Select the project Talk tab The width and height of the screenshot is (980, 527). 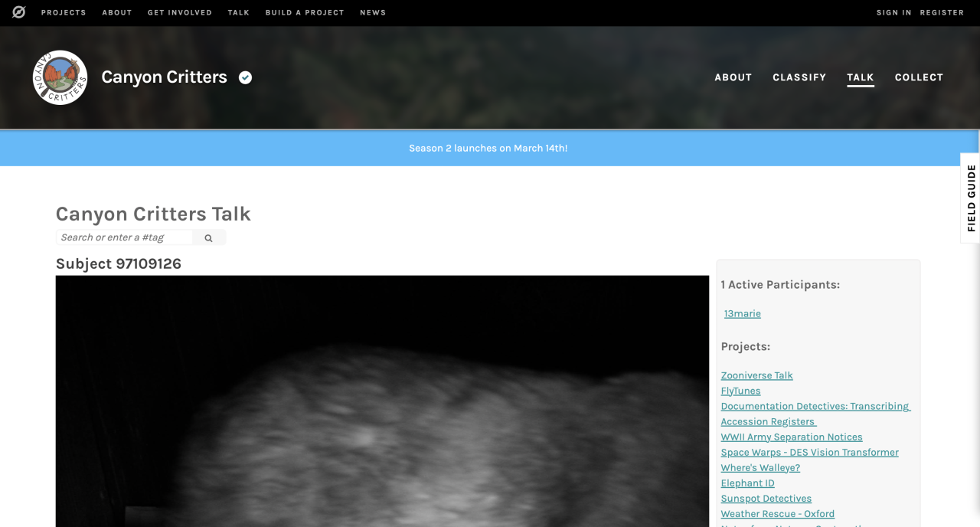[861, 77]
